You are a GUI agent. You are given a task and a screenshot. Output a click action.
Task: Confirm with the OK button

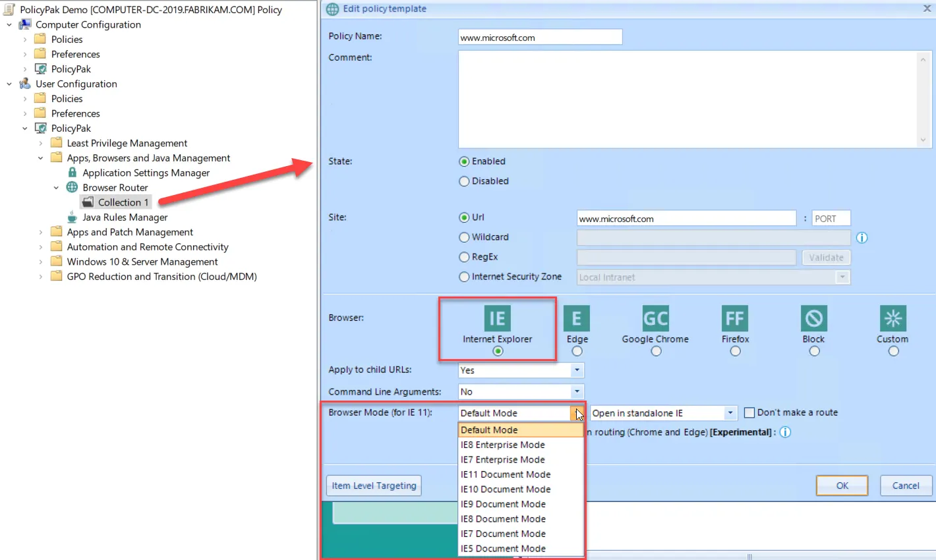(x=842, y=486)
